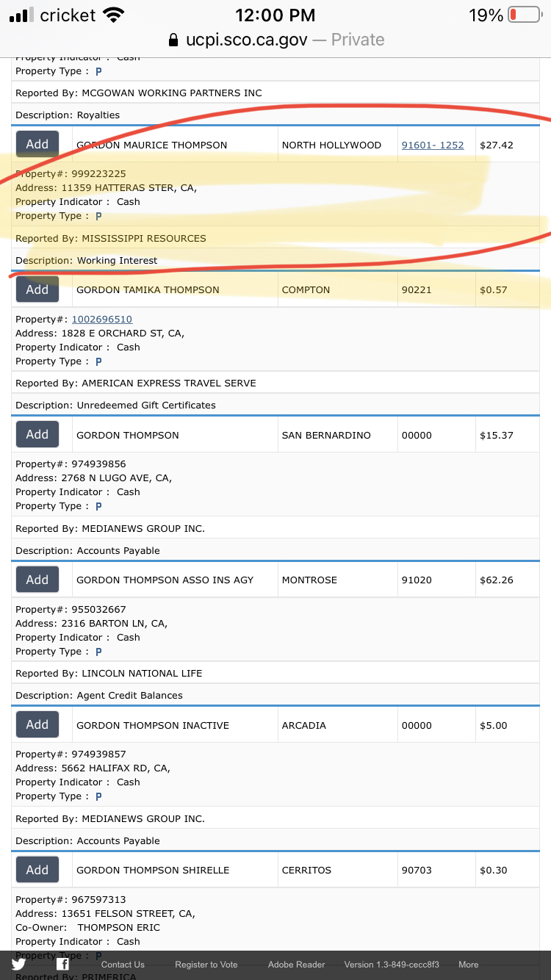
Task: Add Gordon Thompson Inactive property
Action: 37,724
